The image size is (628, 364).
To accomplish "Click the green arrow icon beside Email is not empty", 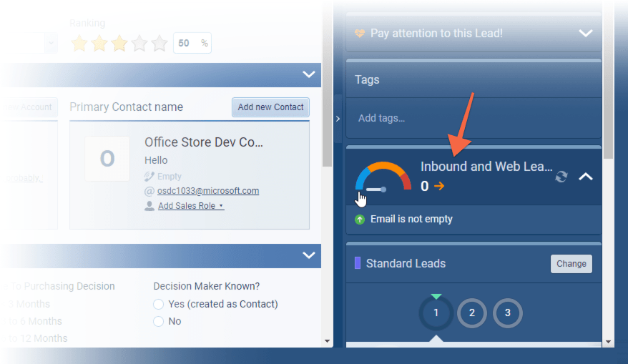I will pos(360,220).
